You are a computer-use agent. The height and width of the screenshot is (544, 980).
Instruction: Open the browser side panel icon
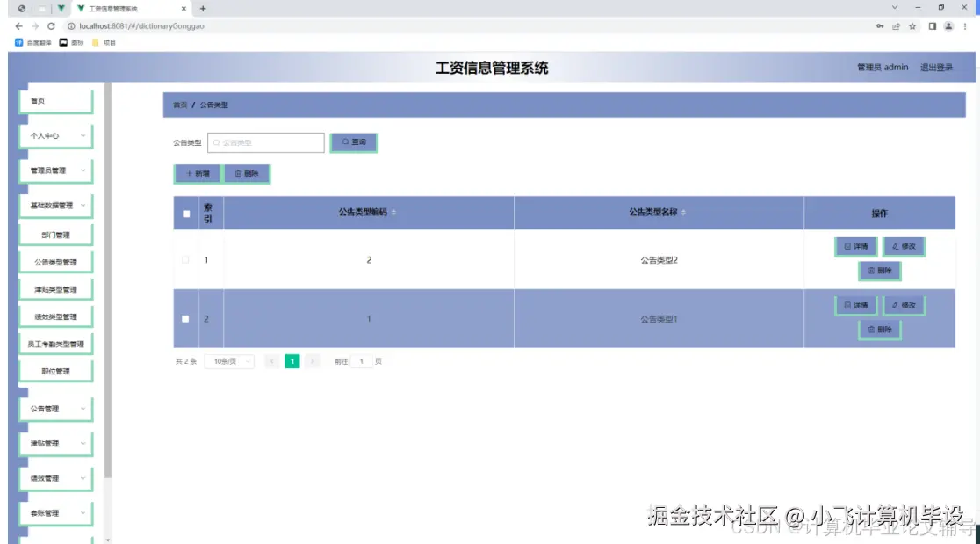pos(932,26)
